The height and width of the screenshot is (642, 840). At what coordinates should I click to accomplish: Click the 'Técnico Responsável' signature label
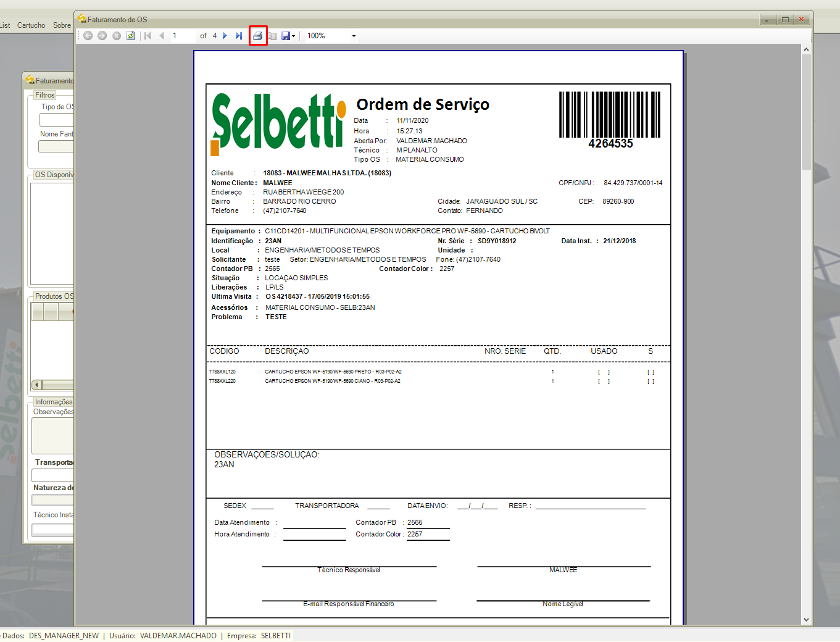[x=349, y=570]
